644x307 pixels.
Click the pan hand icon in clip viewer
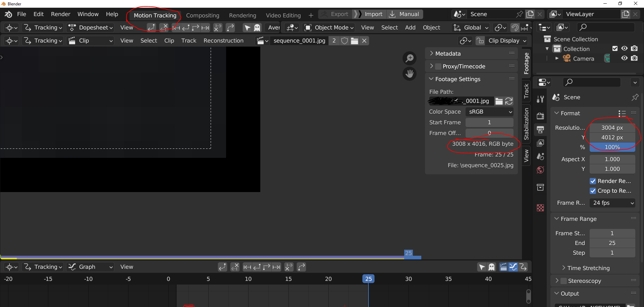tap(410, 73)
